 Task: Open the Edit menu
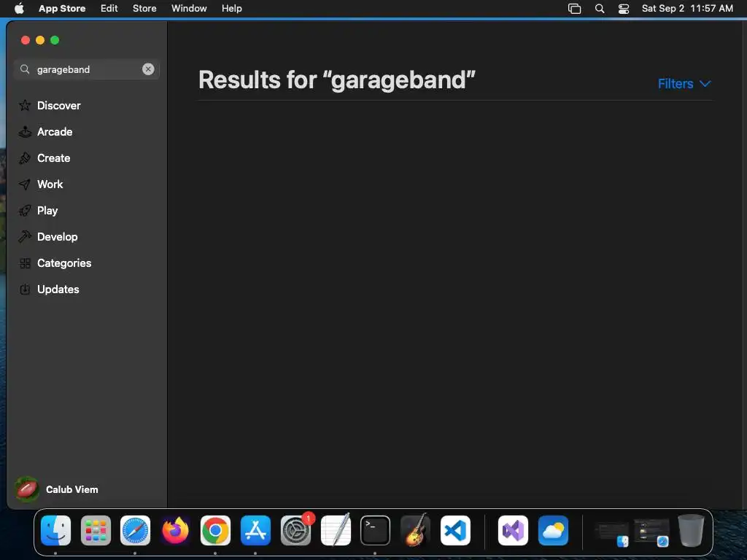[x=109, y=8]
